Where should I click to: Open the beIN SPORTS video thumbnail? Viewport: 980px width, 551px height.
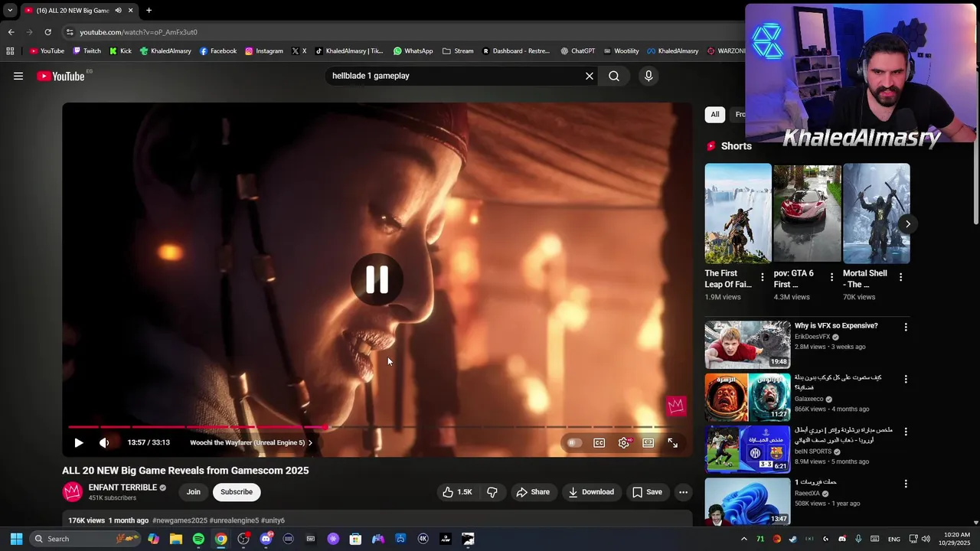[748, 449]
